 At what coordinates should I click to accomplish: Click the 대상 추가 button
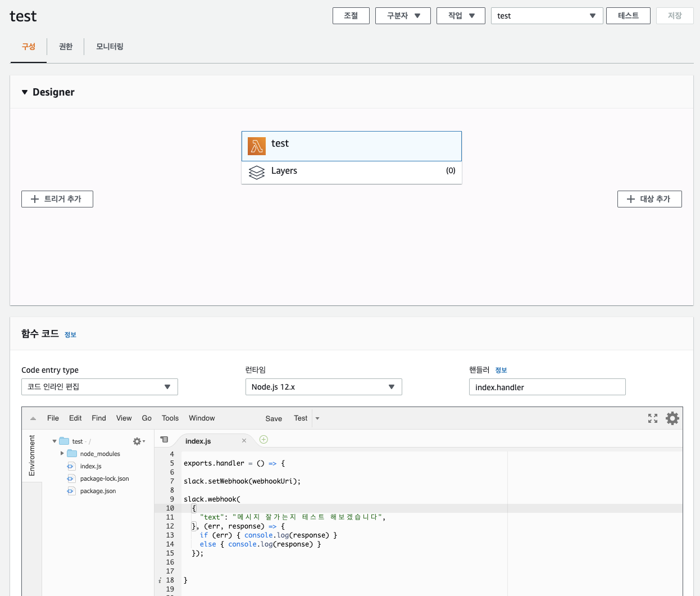pyautogui.click(x=649, y=199)
